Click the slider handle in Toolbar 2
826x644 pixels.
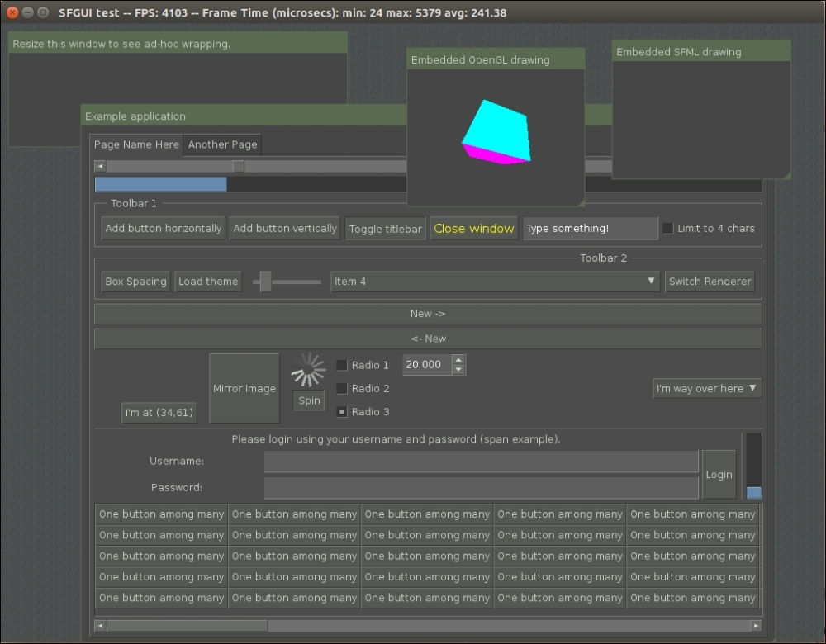tap(266, 281)
